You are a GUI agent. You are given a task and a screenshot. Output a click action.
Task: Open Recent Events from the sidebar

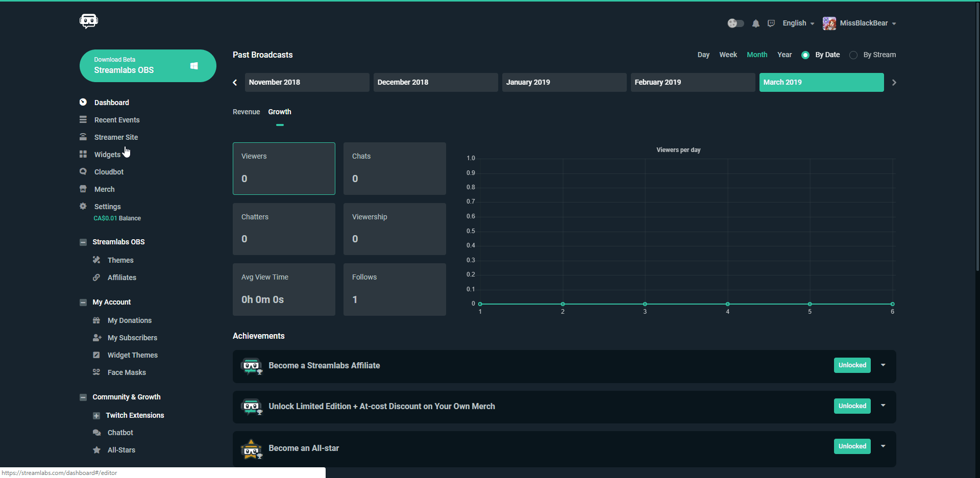(x=117, y=119)
